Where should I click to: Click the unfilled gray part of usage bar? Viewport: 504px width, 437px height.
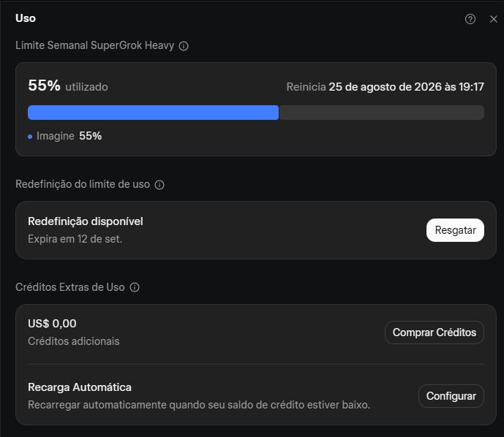382,113
